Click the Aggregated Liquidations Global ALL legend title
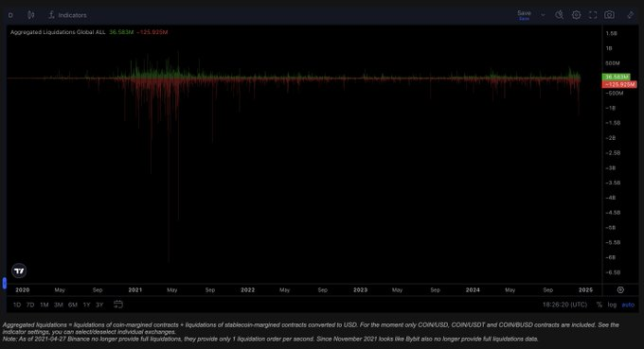This screenshot has width=644, height=349. (x=58, y=32)
